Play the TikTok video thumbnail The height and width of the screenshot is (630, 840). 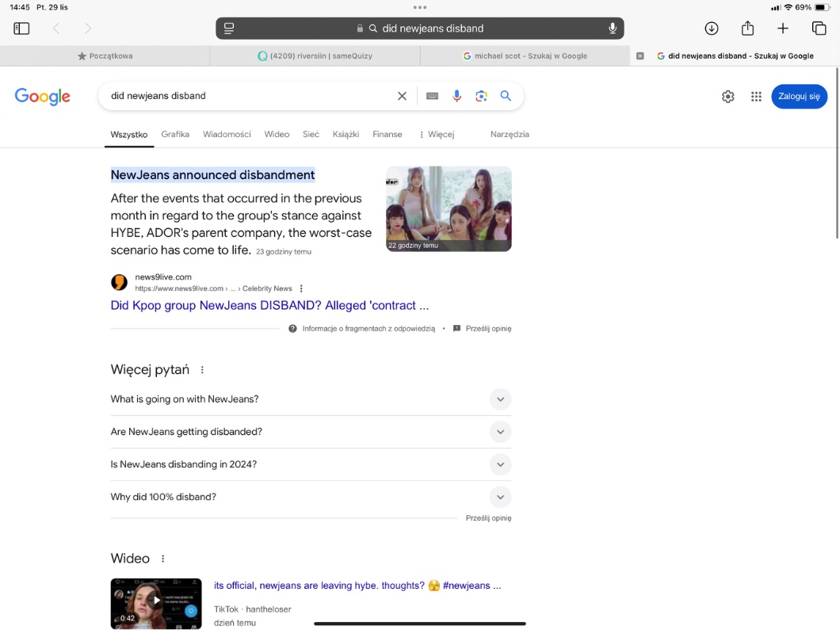156,603
